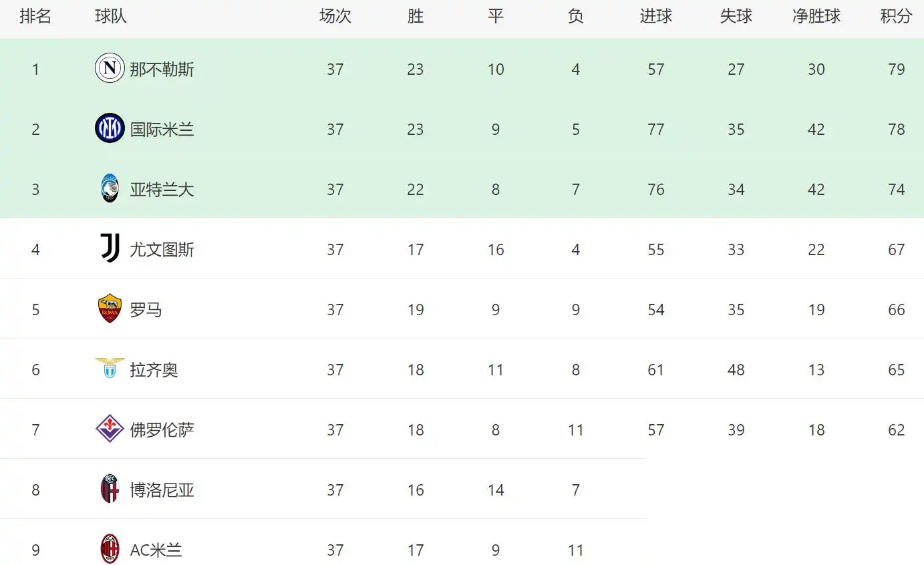
Task: Select the 排名 column header
Action: click(35, 17)
